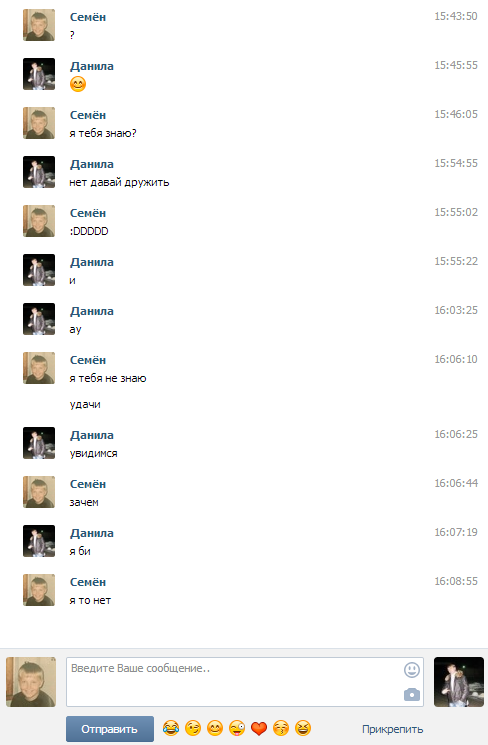Insert the blushing smile emoji

click(215, 728)
